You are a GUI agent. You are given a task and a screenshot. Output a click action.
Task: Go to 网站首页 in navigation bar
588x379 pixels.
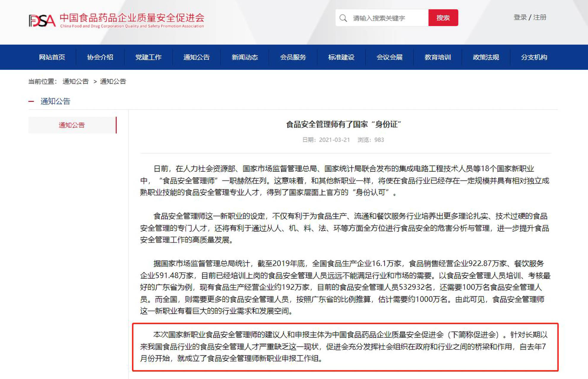click(x=52, y=57)
